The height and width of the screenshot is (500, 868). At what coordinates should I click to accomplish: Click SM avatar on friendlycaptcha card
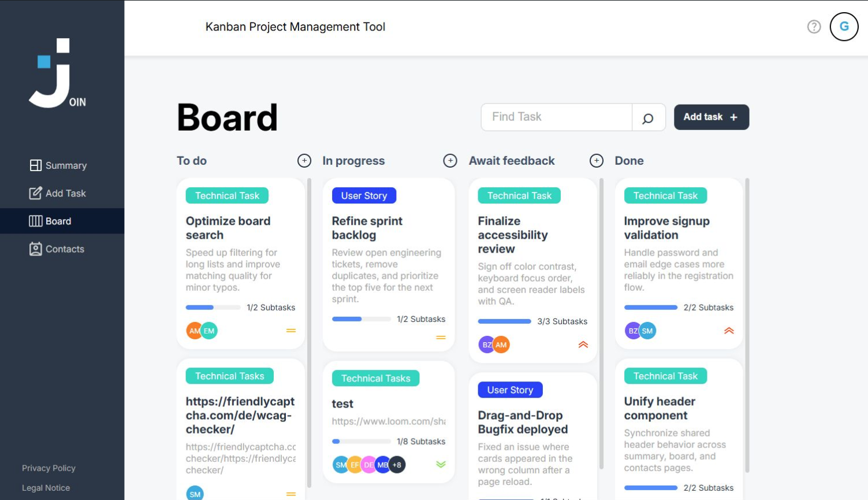pyautogui.click(x=195, y=494)
